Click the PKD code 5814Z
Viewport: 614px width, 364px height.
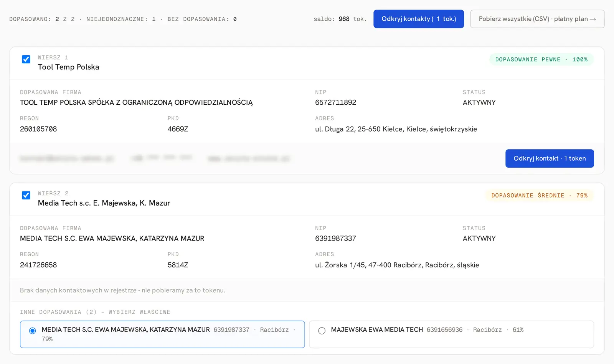178,265
